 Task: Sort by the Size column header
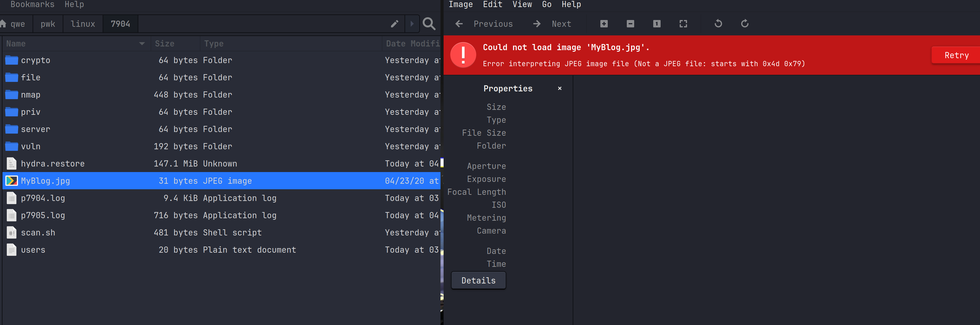pyautogui.click(x=175, y=43)
